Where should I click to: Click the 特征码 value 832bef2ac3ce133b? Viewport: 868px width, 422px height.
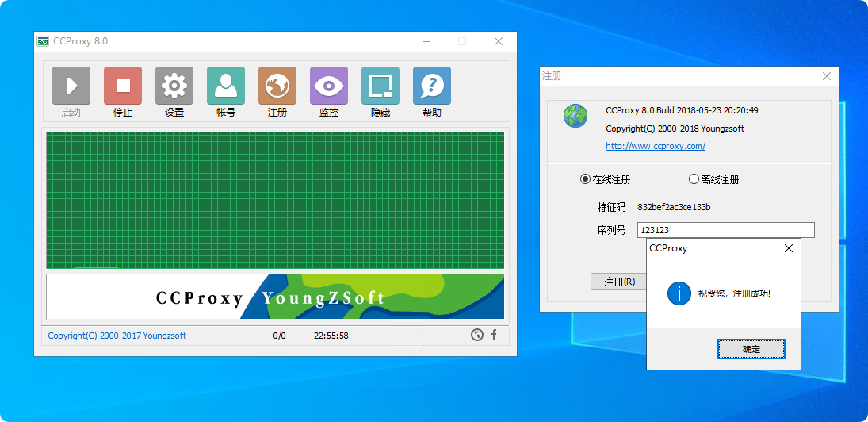click(674, 207)
